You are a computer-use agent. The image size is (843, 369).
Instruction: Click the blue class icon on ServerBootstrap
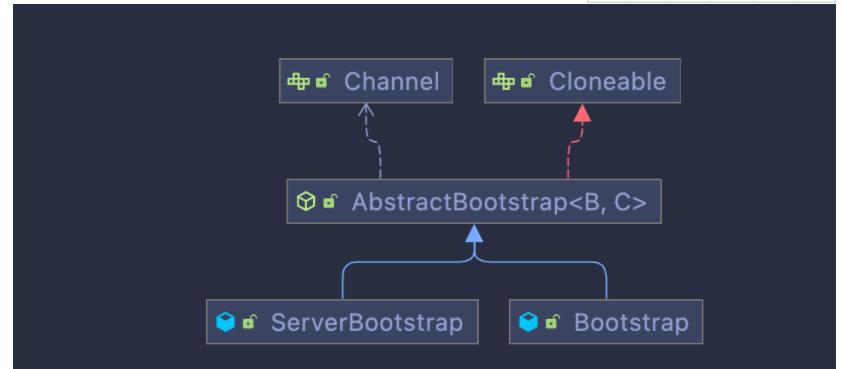225,322
